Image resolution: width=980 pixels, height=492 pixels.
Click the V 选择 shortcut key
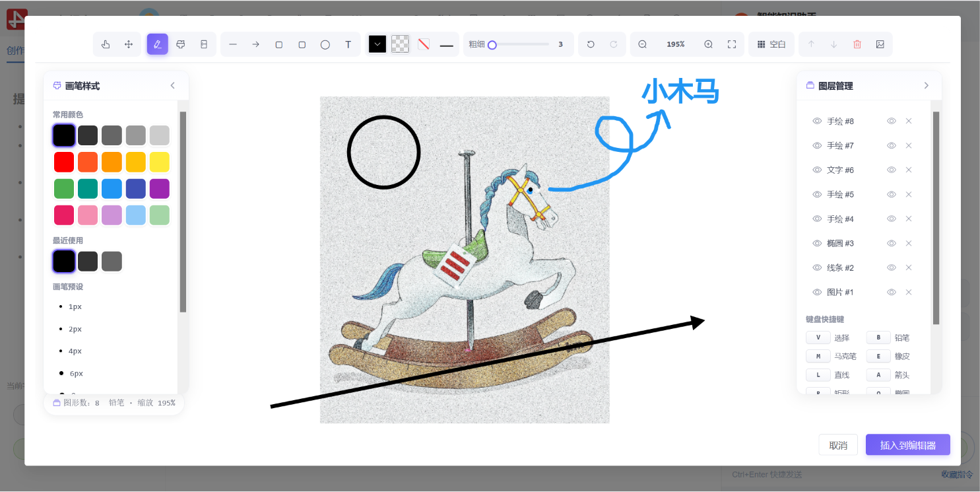tap(818, 337)
